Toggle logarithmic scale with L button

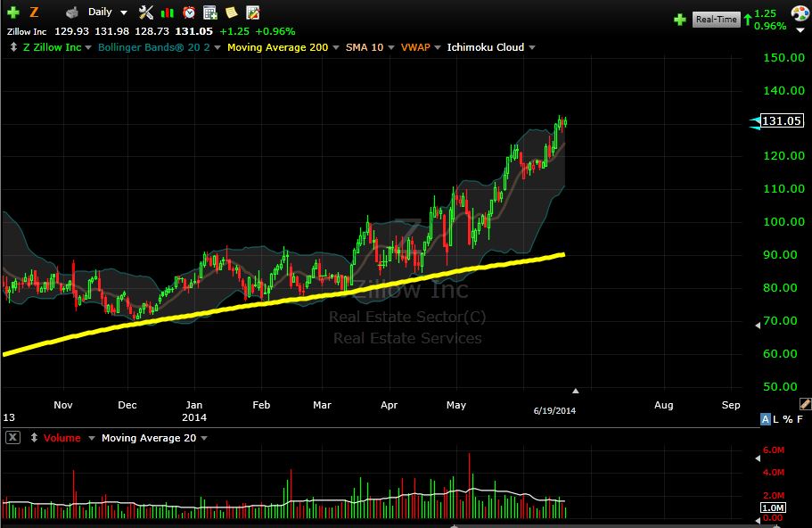click(775, 418)
